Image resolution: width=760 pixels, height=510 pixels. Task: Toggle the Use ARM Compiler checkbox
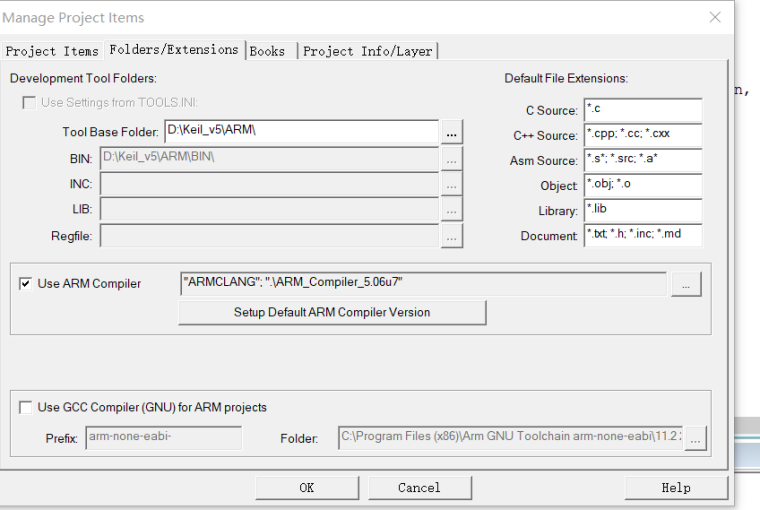tap(26, 284)
